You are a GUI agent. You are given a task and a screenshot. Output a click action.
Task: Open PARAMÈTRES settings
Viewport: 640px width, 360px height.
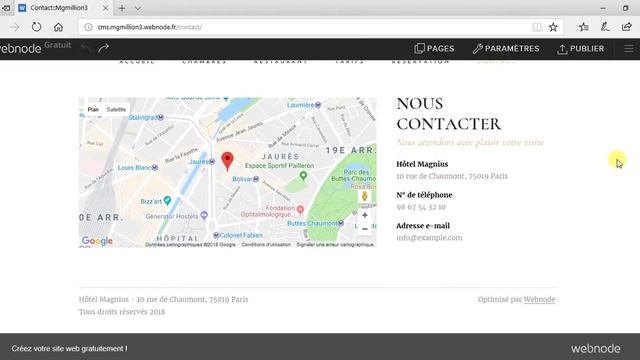point(506,49)
